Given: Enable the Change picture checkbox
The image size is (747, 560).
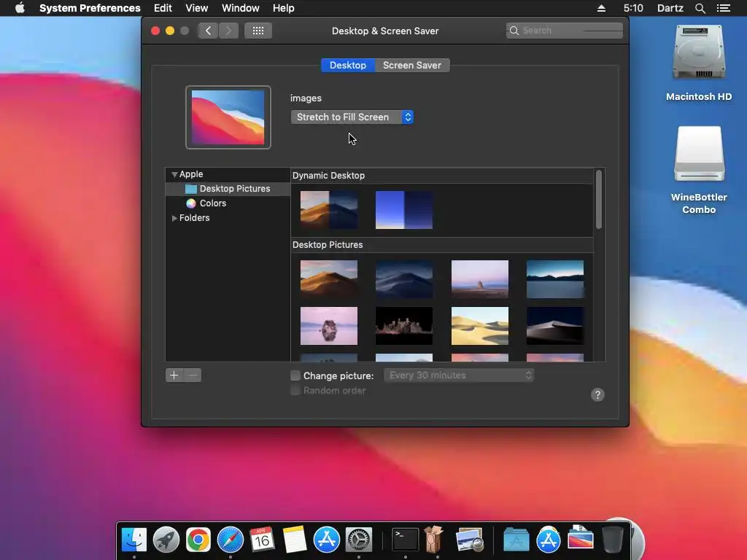Looking at the screenshot, I should point(295,376).
